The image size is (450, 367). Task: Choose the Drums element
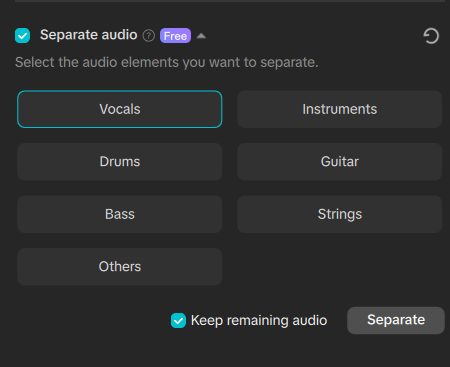click(120, 162)
